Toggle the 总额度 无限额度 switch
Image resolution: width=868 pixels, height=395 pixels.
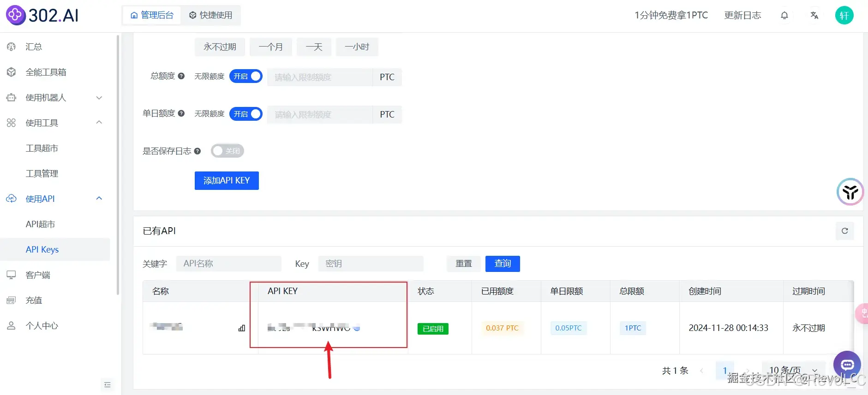click(x=246, y=77)
